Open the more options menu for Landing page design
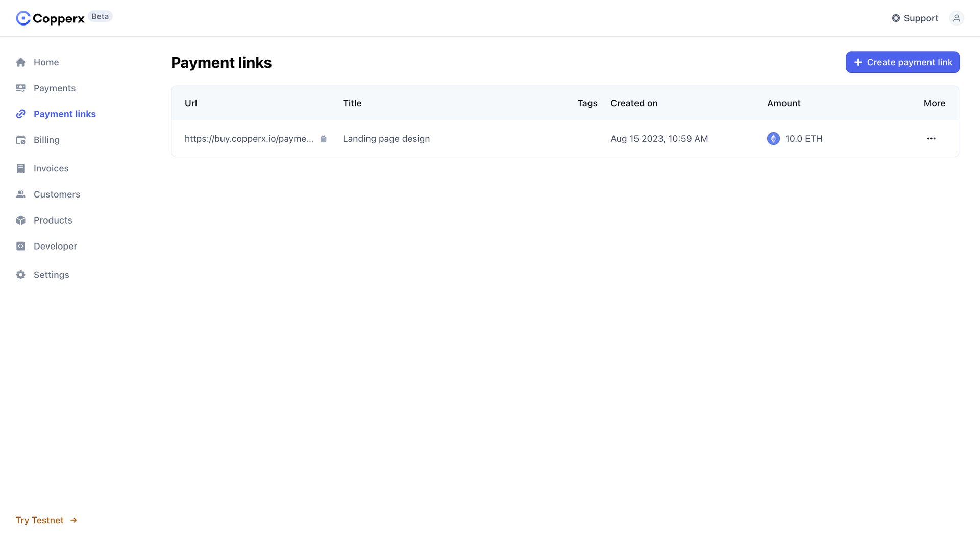This screenshot has width=980, height=542. pyautogui.click(x=932, y=138)
